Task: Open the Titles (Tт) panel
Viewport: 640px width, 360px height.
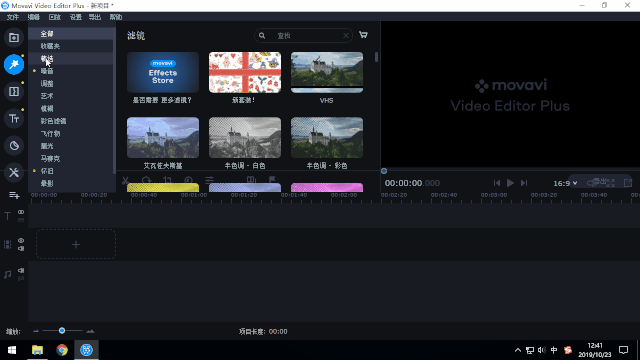Action: click(x=14, y=119)
